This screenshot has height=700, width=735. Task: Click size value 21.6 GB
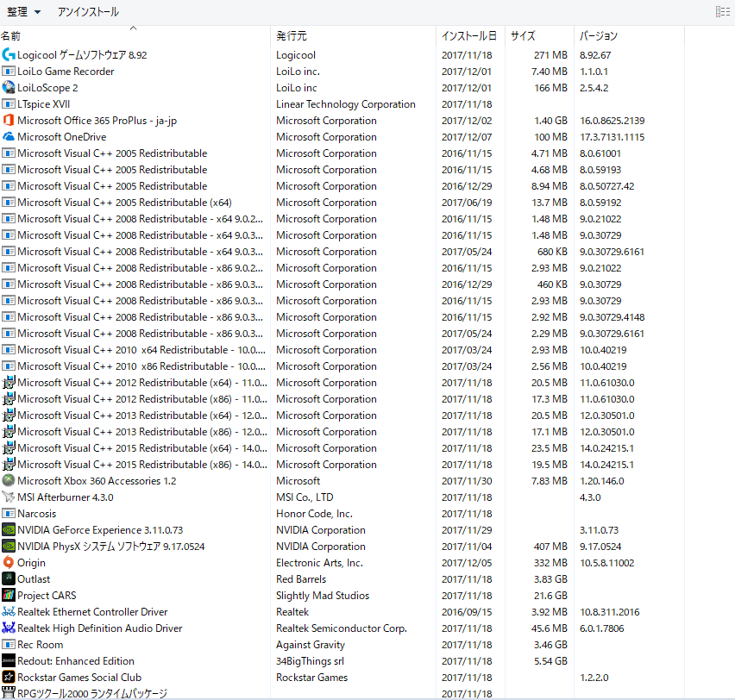coord(550,596)
